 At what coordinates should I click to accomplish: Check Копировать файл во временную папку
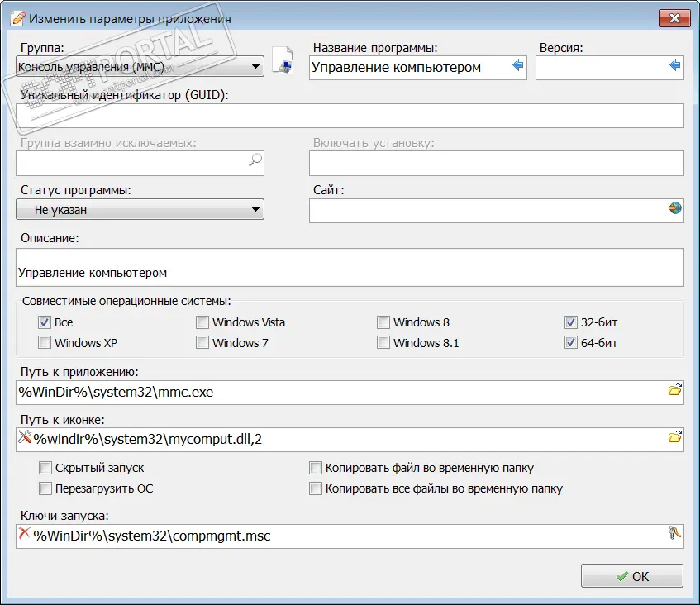pos(315,468)
